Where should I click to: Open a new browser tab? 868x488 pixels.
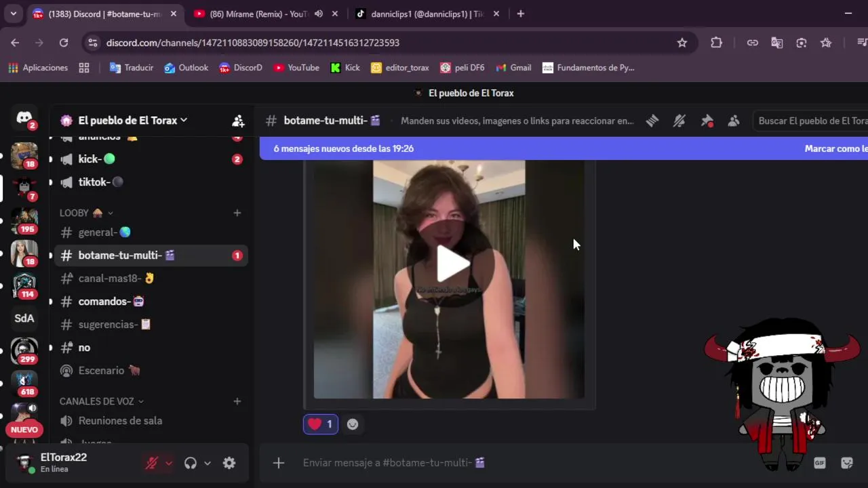pyautogui.click(x=520, y=14)
